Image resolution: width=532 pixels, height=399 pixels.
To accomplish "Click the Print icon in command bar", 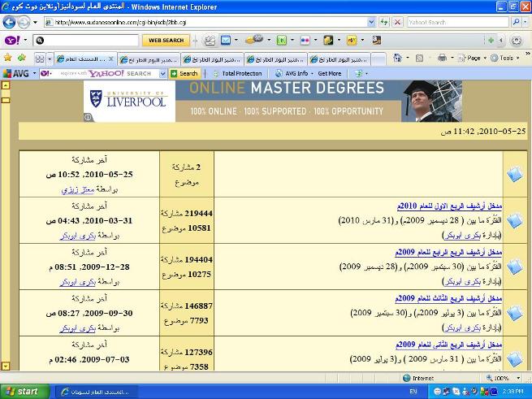I will (x=442, y=58).
